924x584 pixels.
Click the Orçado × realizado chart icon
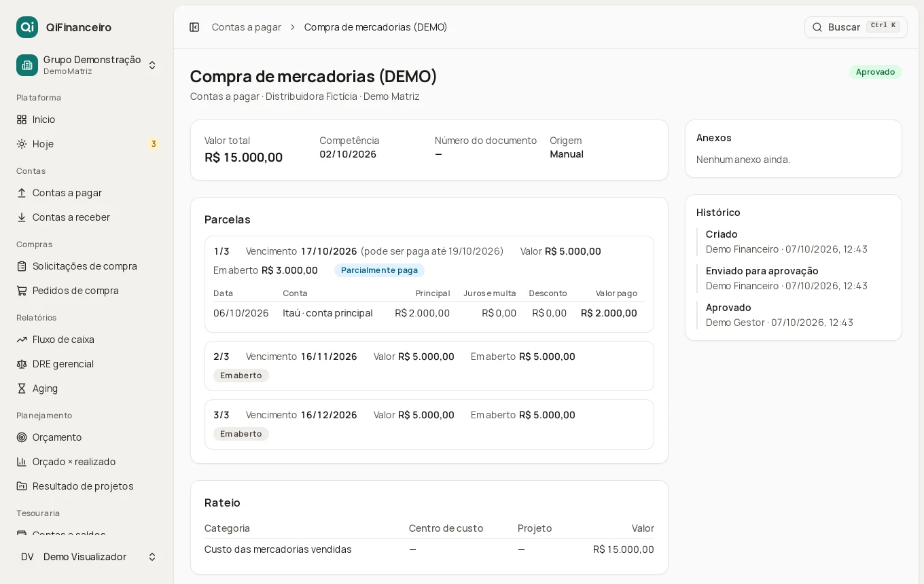[x=22, y=462]
